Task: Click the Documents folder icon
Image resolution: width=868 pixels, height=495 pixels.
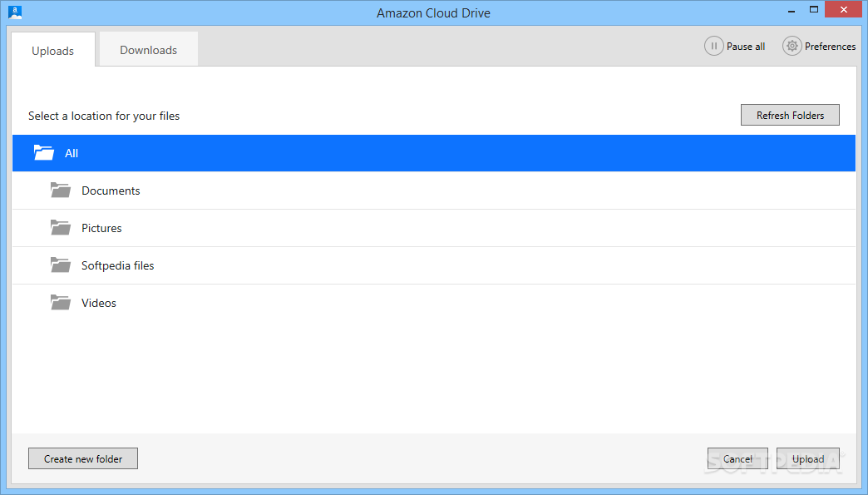Action: click(61, 191)
